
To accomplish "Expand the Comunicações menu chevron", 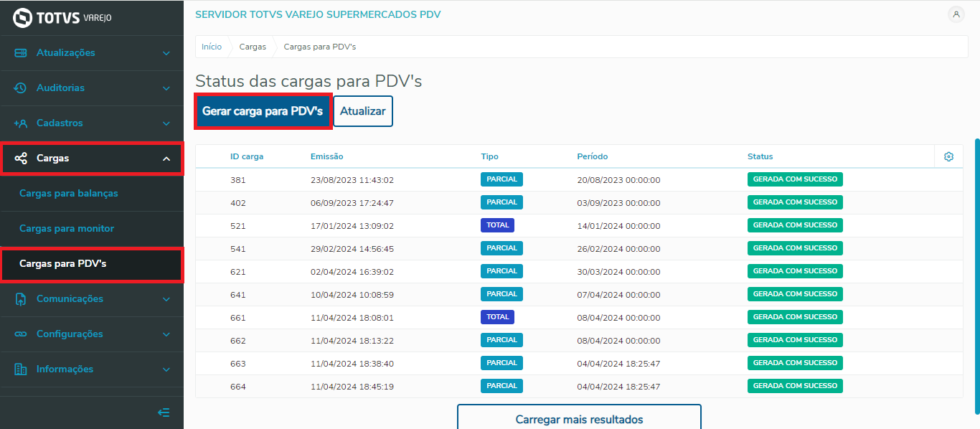I will pyautogui.click(x=166, y=299).
